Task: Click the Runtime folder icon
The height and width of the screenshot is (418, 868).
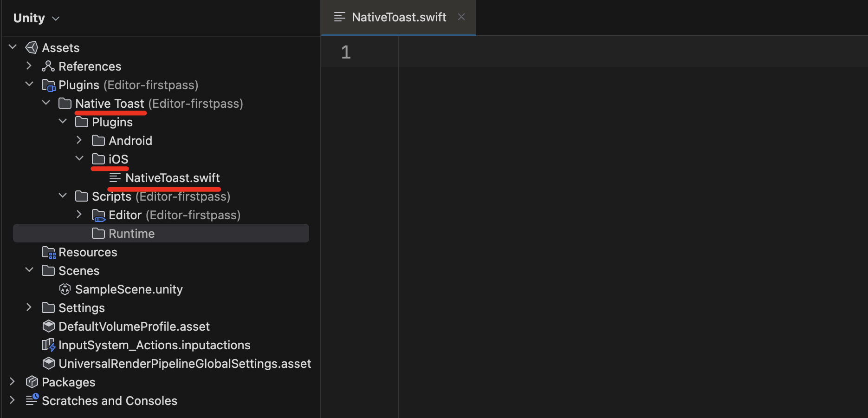Action: point(98,233)
